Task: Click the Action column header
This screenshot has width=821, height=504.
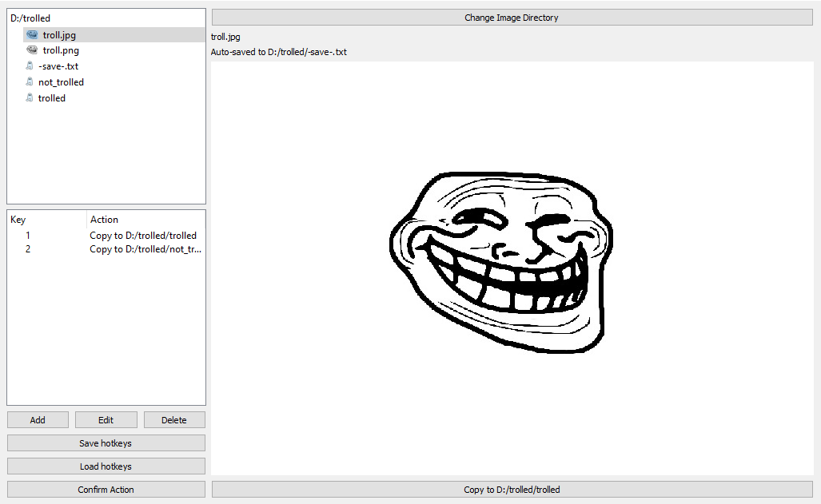Action: pyautogui.click(x=146, y=220)
